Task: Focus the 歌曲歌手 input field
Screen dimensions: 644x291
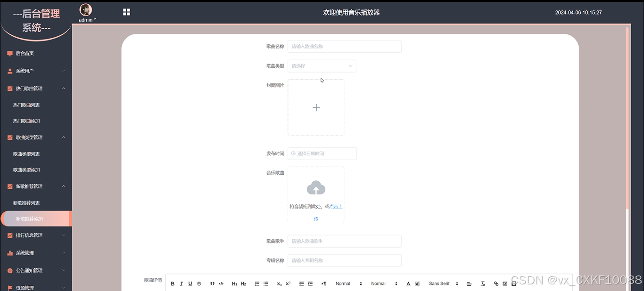Action: point(345,241)
